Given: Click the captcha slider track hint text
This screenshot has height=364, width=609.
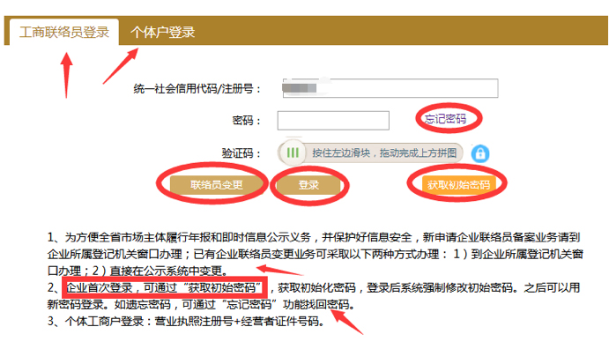Looking at the screenshot, I should (384, 152).
